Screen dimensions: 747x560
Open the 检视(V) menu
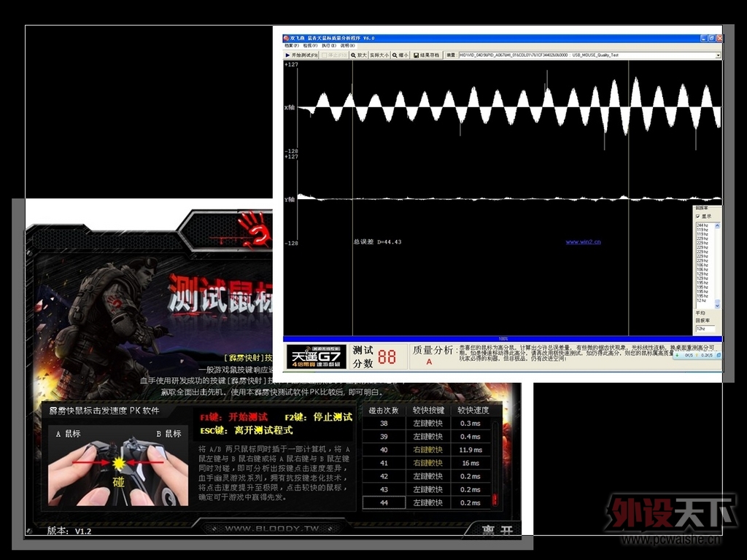310,46
